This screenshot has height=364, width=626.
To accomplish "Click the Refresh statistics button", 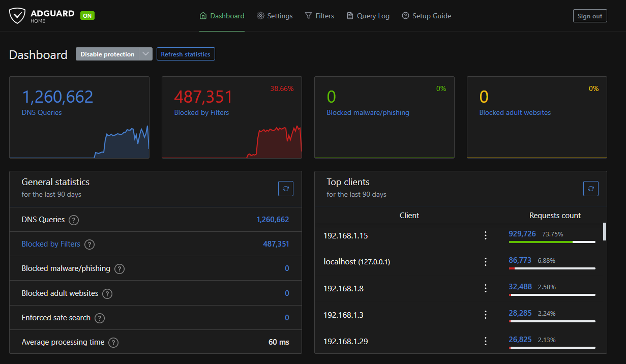I will click(x=186, y=54).
